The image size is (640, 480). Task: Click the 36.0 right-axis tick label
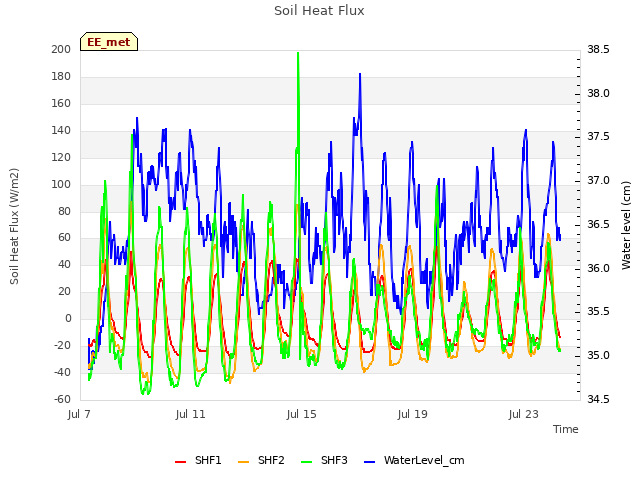(x=598, y=268)
